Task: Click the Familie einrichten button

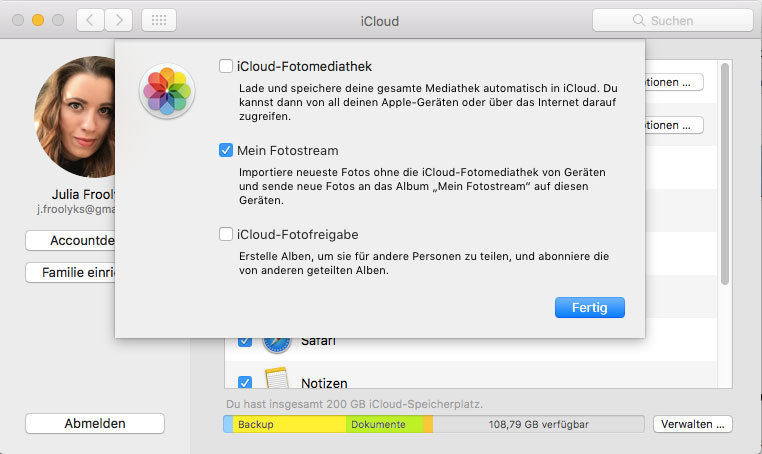Action: click(70, 273)
